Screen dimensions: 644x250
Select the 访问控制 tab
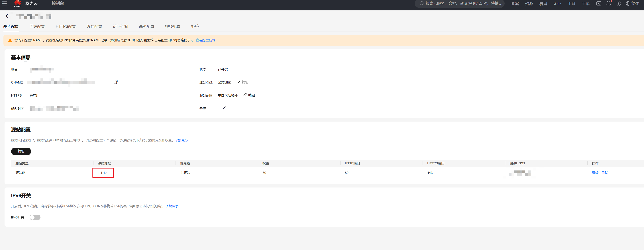click(120, 26)
